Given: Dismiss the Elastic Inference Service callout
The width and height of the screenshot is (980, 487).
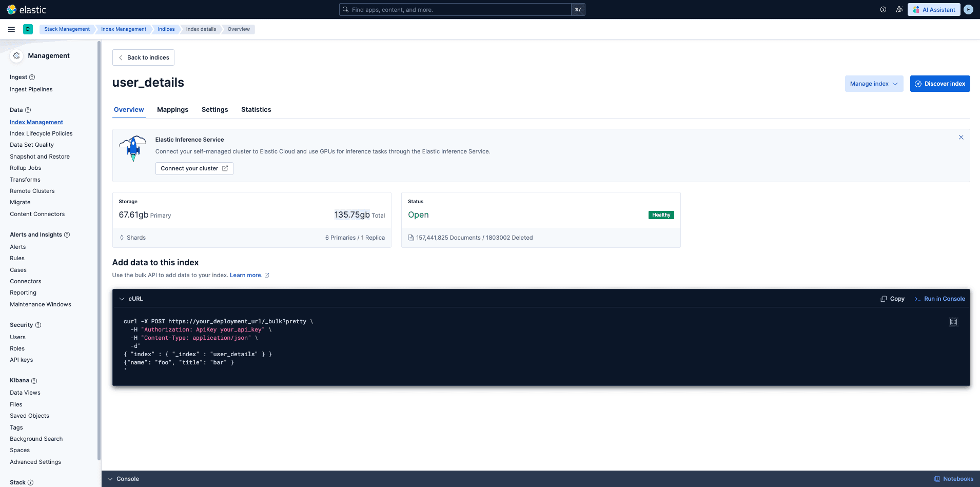Looking at the screenshot, I should (x=961, y=137).
